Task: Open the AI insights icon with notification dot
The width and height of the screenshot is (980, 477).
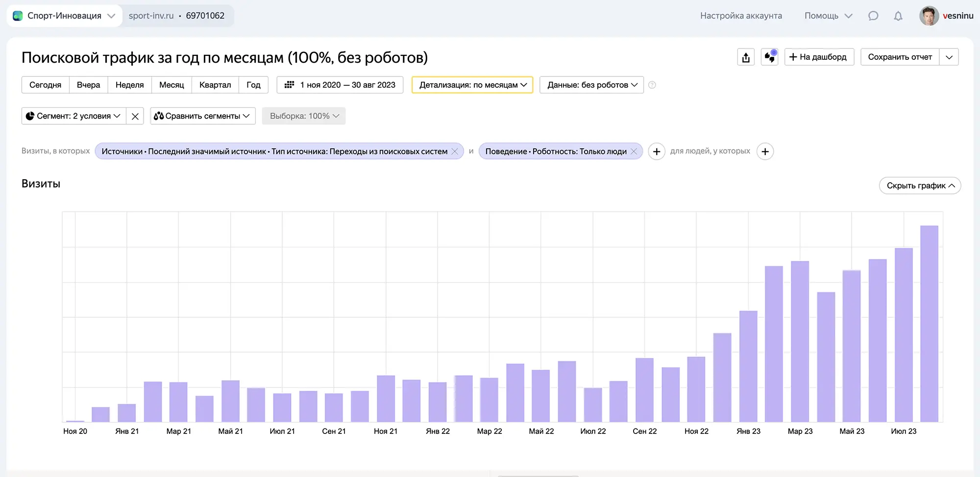Action: coord(769,57)
